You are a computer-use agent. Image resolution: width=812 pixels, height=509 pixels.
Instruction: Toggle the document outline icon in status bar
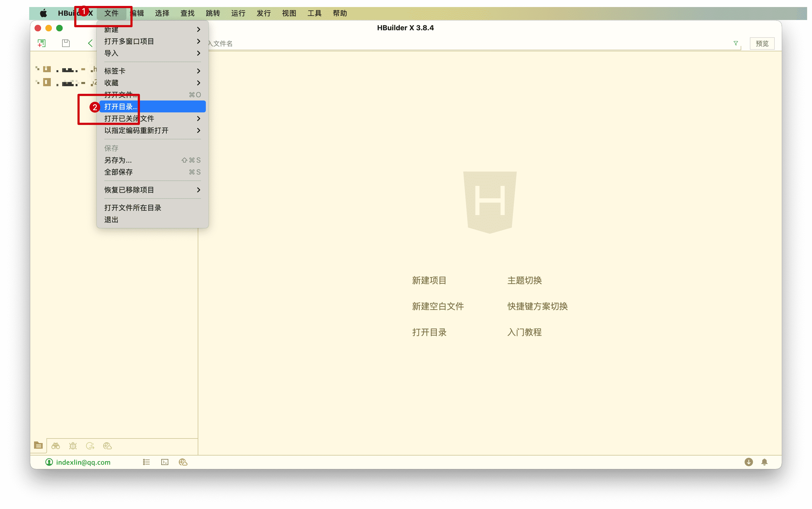pyautogui.click(x=146, y=462)
